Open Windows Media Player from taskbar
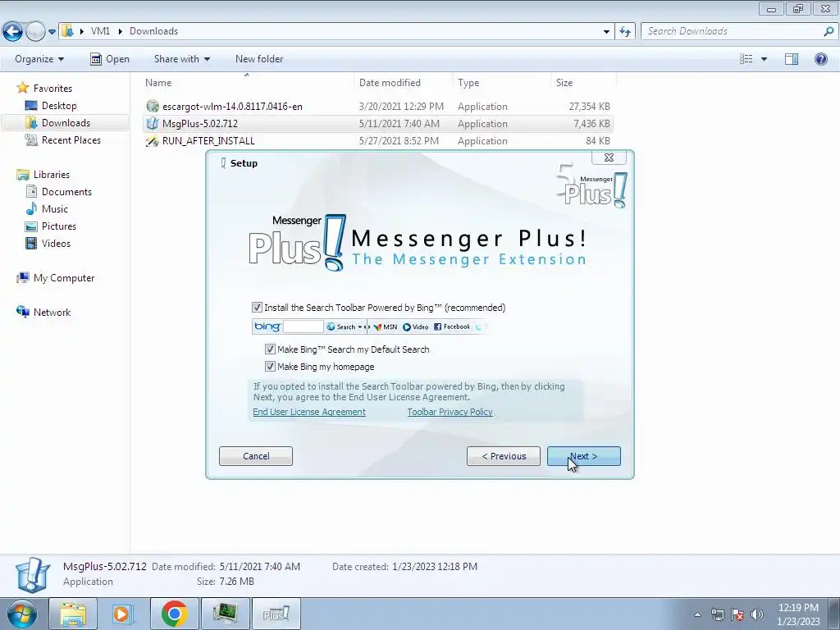The image size is (840, 630). 123,614
